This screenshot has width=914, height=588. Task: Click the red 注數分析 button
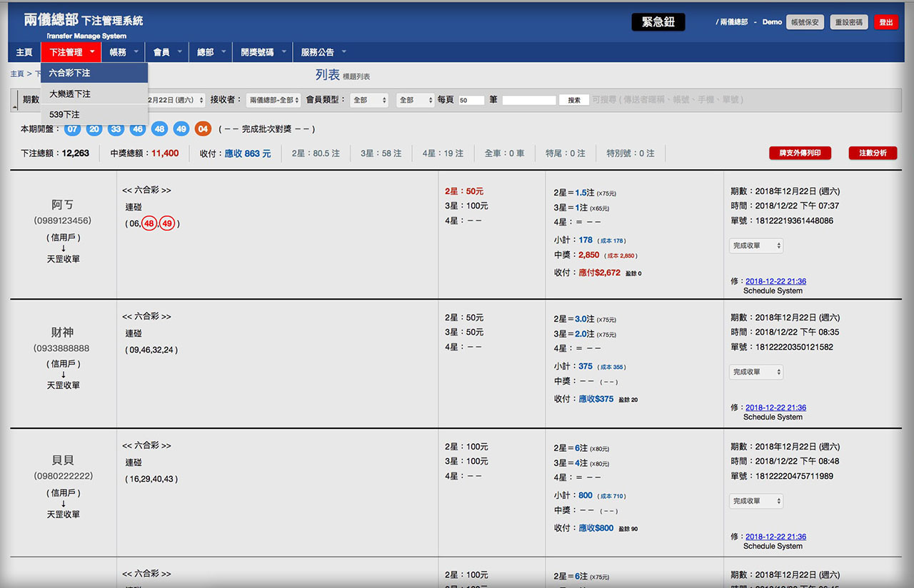point(873,153)
